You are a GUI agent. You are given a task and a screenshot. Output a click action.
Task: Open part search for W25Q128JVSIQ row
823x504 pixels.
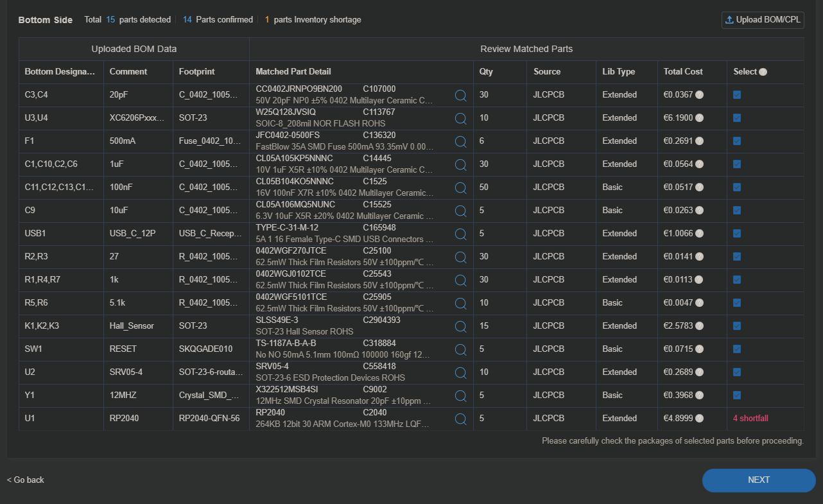click(x=460, y=119)
